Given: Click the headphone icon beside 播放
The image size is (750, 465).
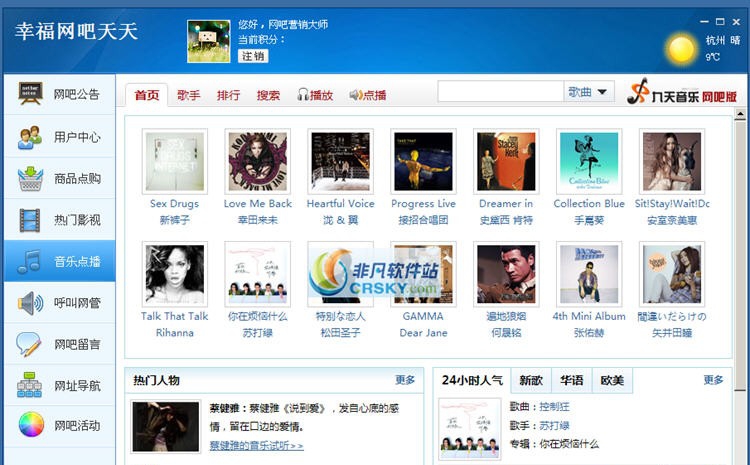Looking at the screenshot, I should point(302,95).
